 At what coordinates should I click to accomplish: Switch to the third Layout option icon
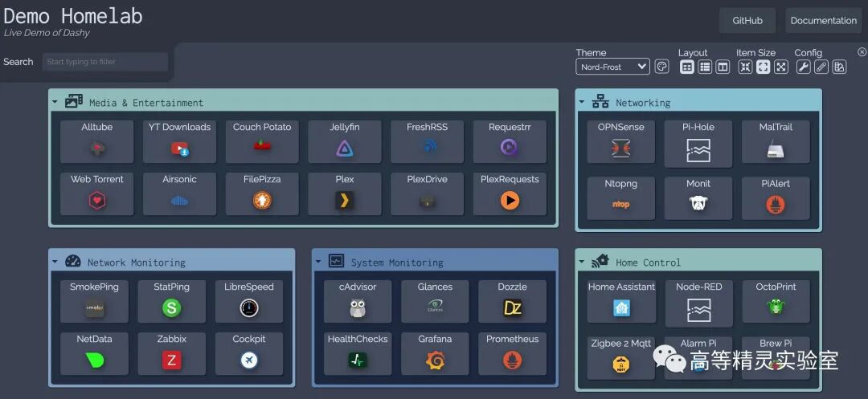pyautogui.click(x=723, y=67)
